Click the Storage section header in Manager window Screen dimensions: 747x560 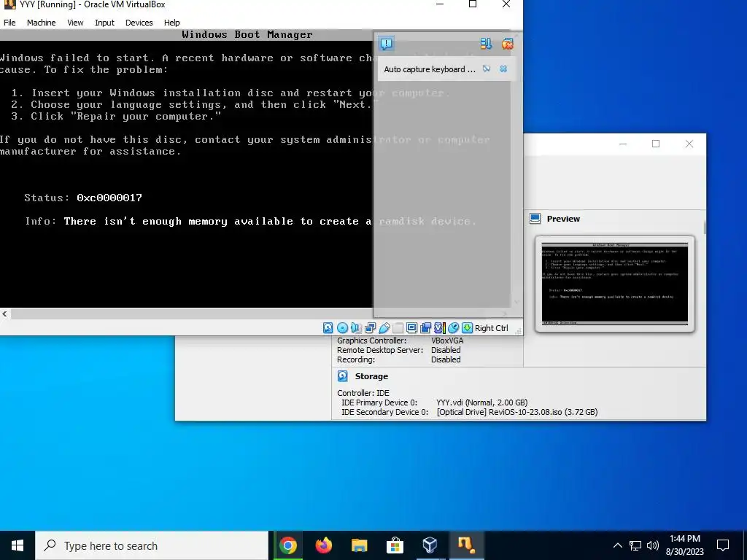click(x=371, y=376)
